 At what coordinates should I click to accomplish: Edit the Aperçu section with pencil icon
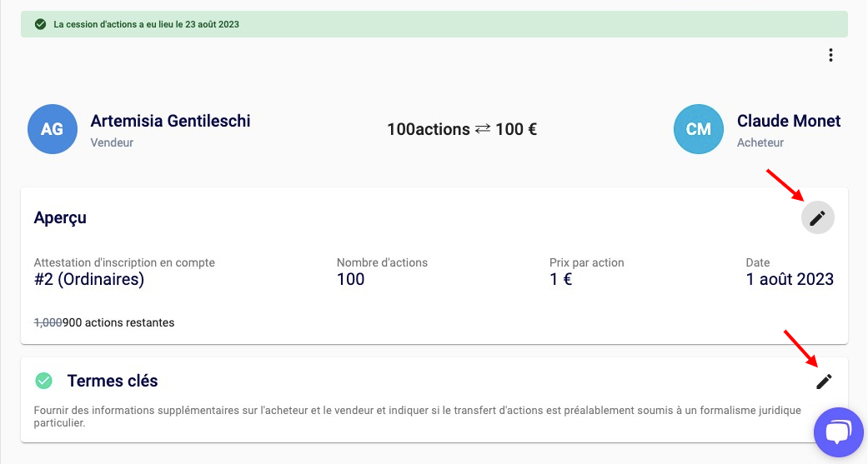[x=817, y=217]
